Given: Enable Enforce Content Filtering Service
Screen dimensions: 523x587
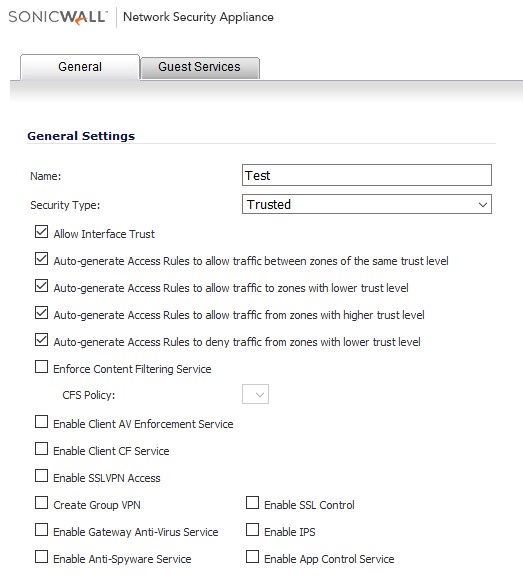Looking at the screenshot, I should 41,367.
